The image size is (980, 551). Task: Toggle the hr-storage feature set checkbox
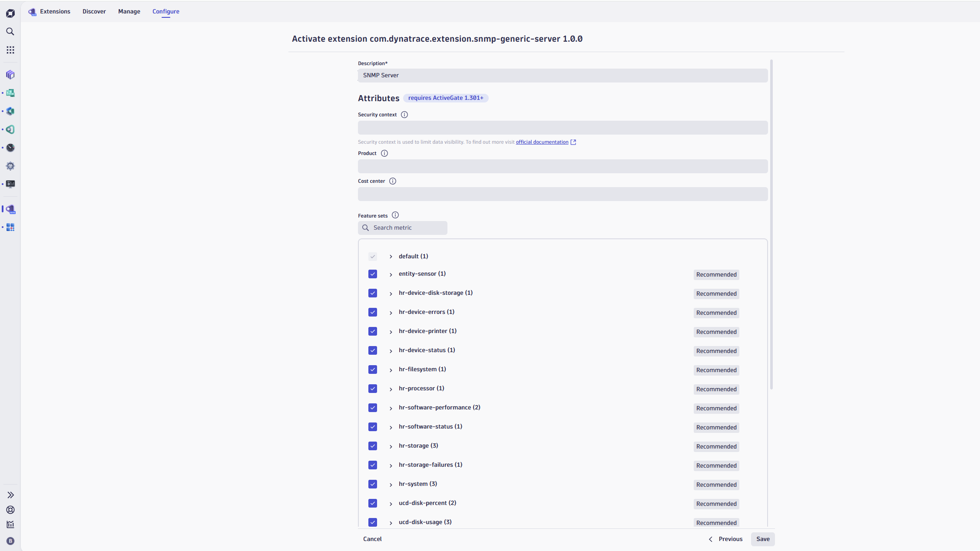(x=373, y=446)
